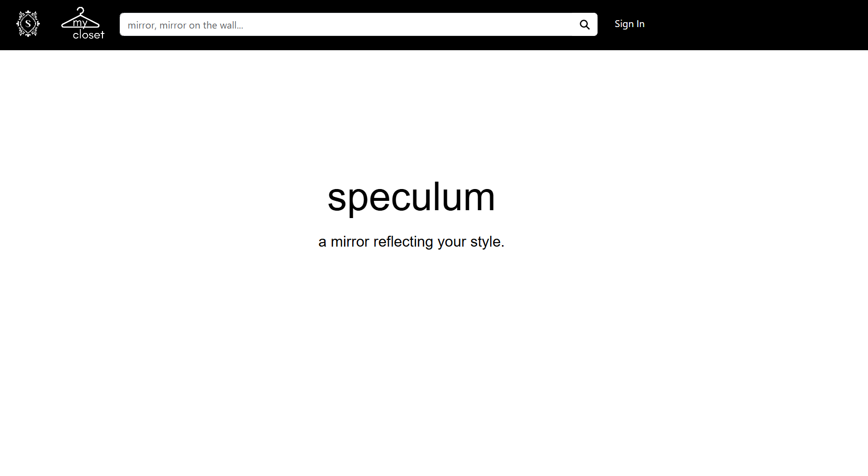Select the Sign In navbar item
Image resolution: width=868 pixels, height=476 pixels.
click(630, 24)
